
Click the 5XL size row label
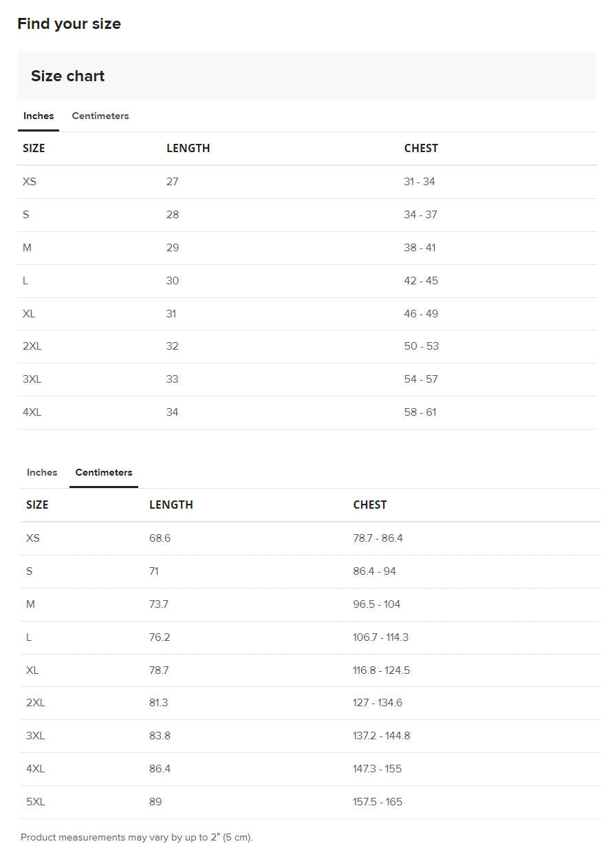coord(36,802)
